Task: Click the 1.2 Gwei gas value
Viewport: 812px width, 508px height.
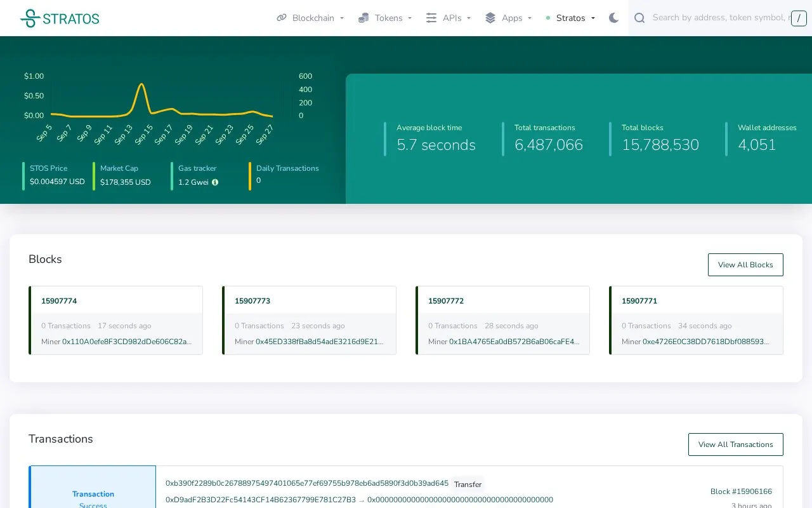Action: tap(193, 182)
